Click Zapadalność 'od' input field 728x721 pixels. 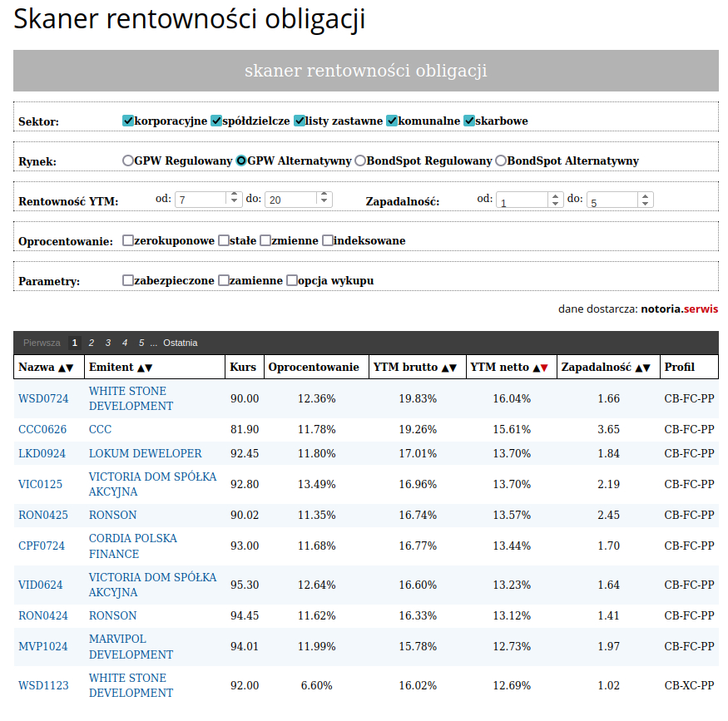pyautogui.click(x=522, y=200)
